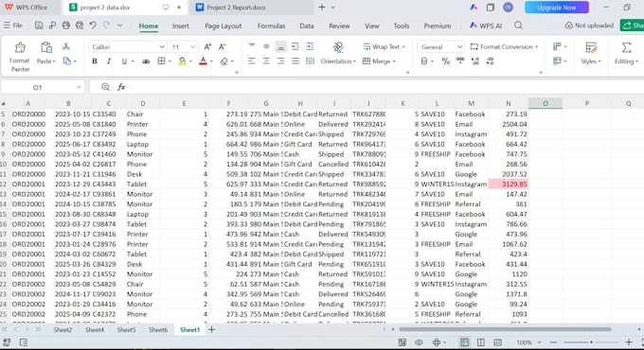Insert function using fx icon
644x350 pixels.
point(121,87)
